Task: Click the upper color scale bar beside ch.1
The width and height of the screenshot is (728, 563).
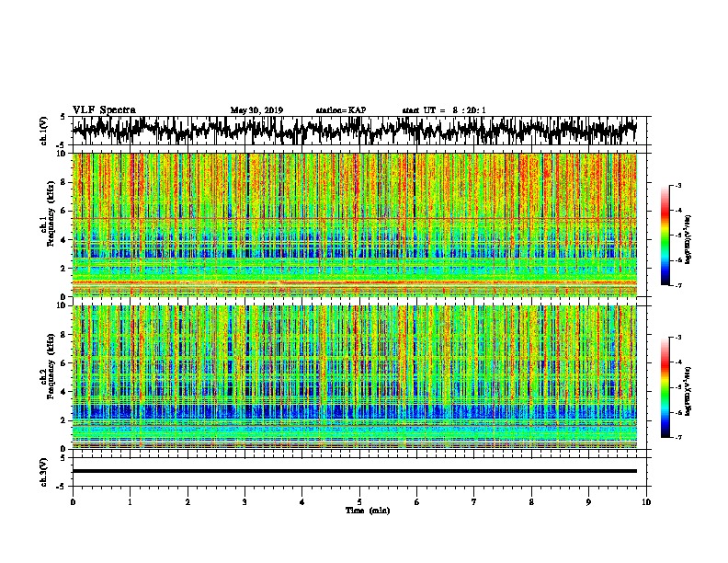Action: tap(665, 236)
